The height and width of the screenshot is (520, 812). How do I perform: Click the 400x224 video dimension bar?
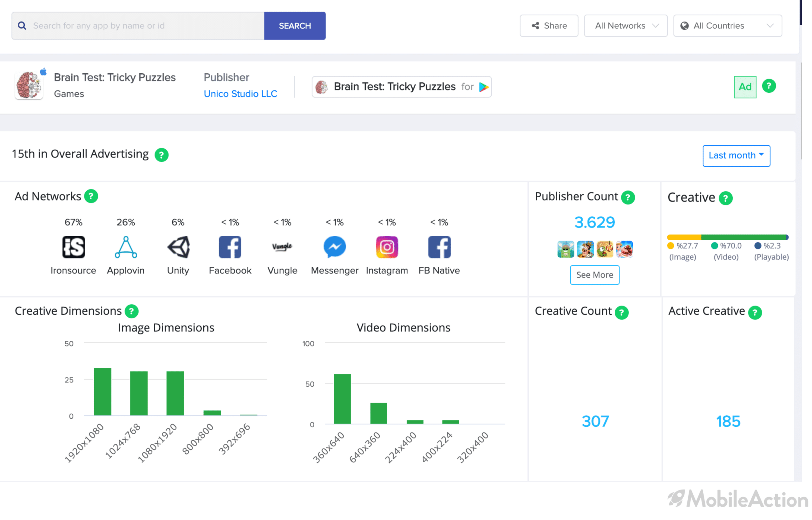tap(450, 422)
